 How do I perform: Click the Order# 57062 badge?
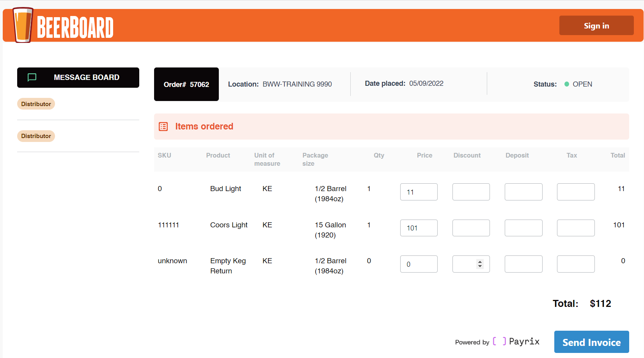pyautogui.click(x=186, y=84)
